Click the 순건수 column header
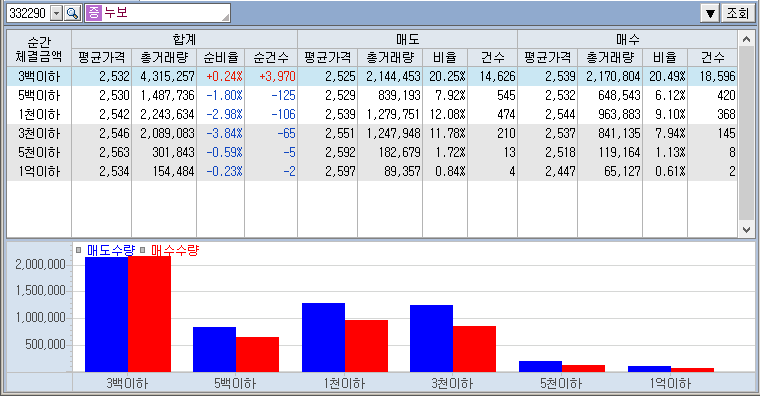Viewport: 760px width, 396px height. pyautogui.click(x=271, y=58)
